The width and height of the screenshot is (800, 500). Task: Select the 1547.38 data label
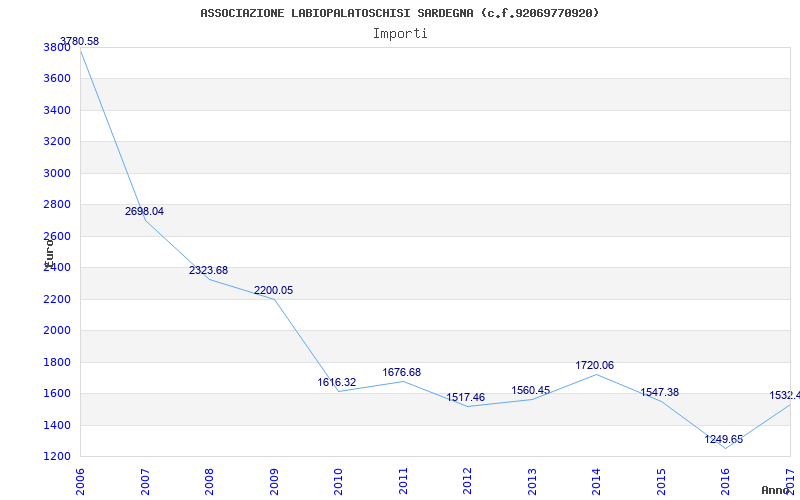tap(659, 393)
